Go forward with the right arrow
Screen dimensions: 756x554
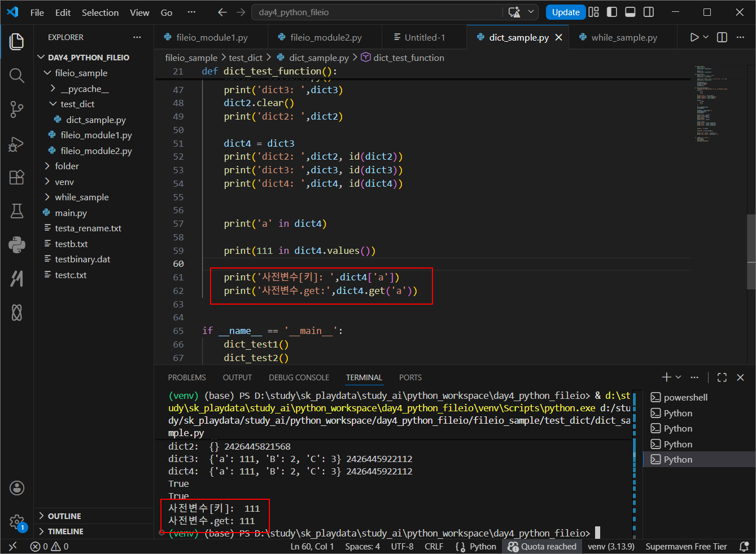(241, 12)
